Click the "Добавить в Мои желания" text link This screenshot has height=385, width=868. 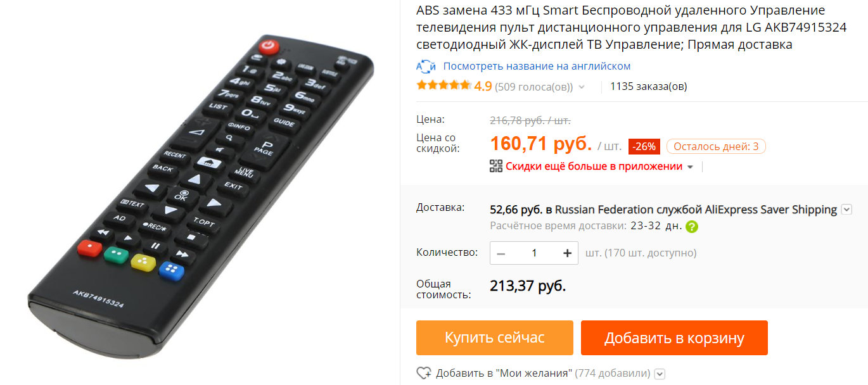point(504,373)
